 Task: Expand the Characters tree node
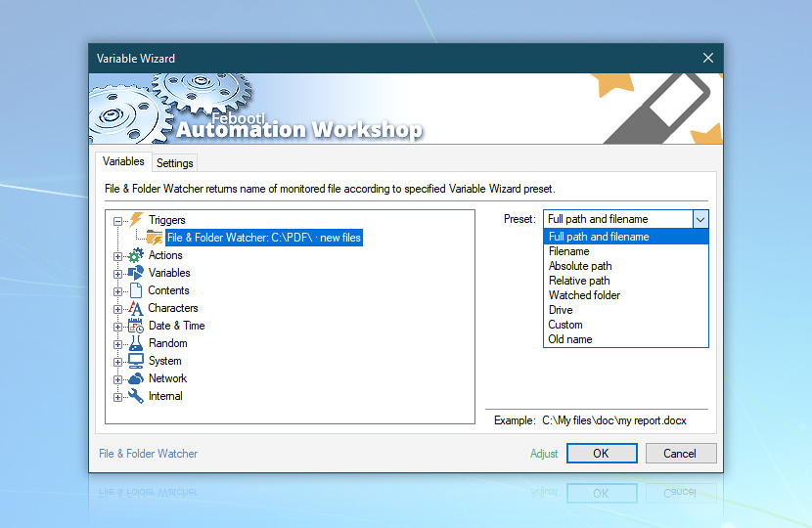pos(118,309)
